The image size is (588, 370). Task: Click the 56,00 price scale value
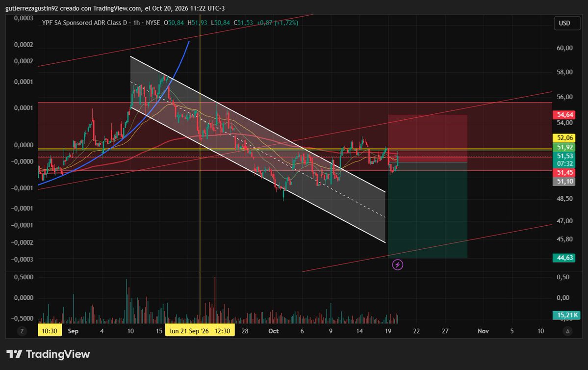[x=564, y=97]
